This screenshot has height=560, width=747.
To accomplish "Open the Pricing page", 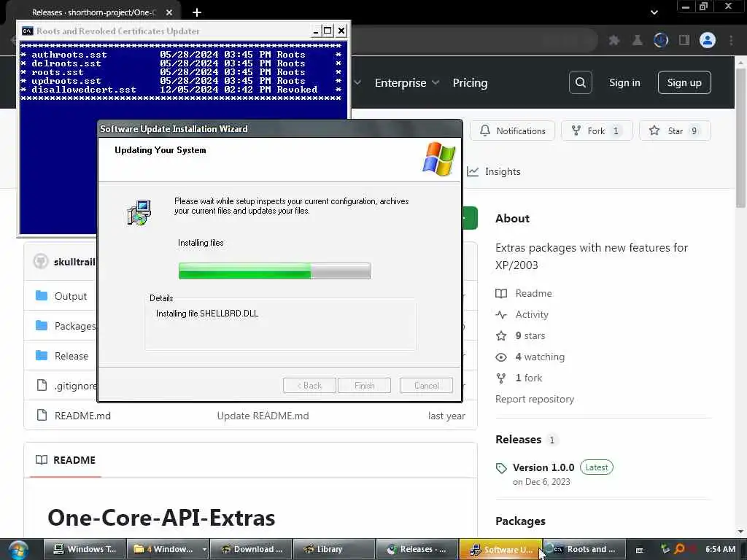I will coord(470,83).
